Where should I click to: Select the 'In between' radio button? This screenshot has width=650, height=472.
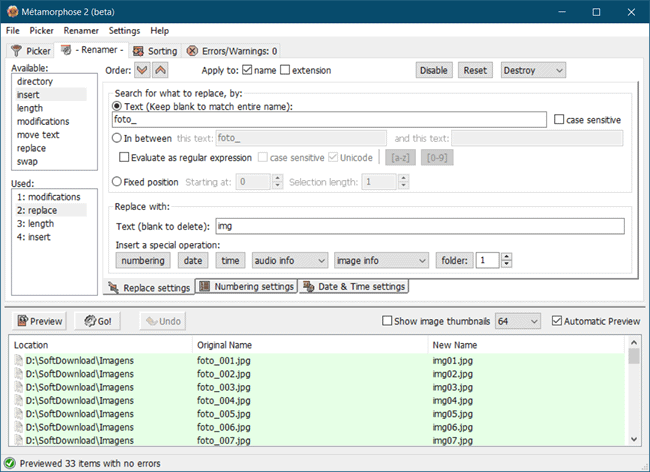tap(117, 138)
